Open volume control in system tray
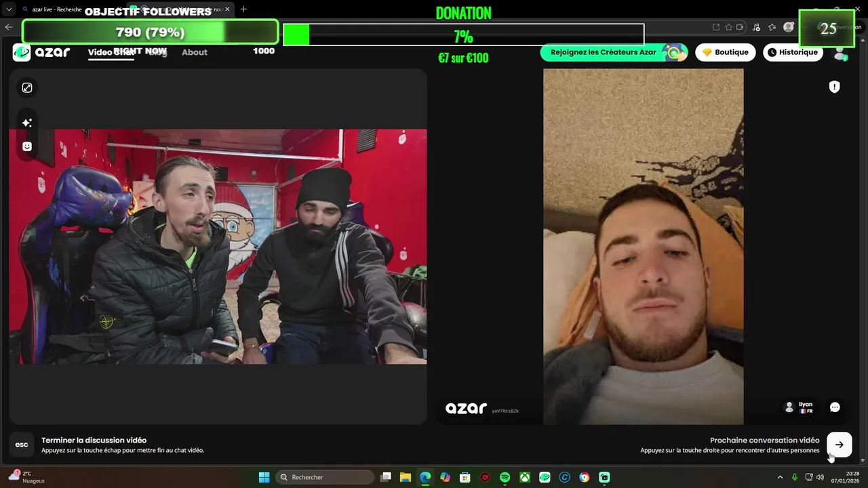Screen dimensions: 868x488 (820, 477)
